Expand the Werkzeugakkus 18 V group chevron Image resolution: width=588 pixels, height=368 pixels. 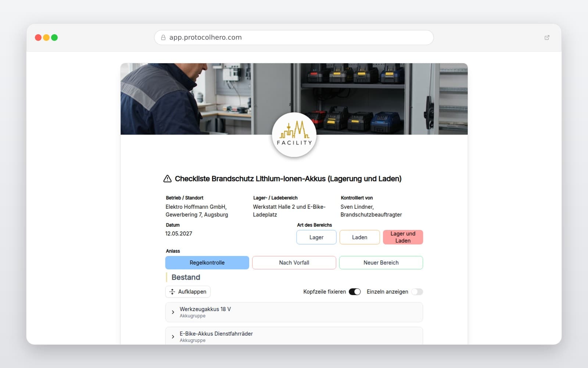173,312
